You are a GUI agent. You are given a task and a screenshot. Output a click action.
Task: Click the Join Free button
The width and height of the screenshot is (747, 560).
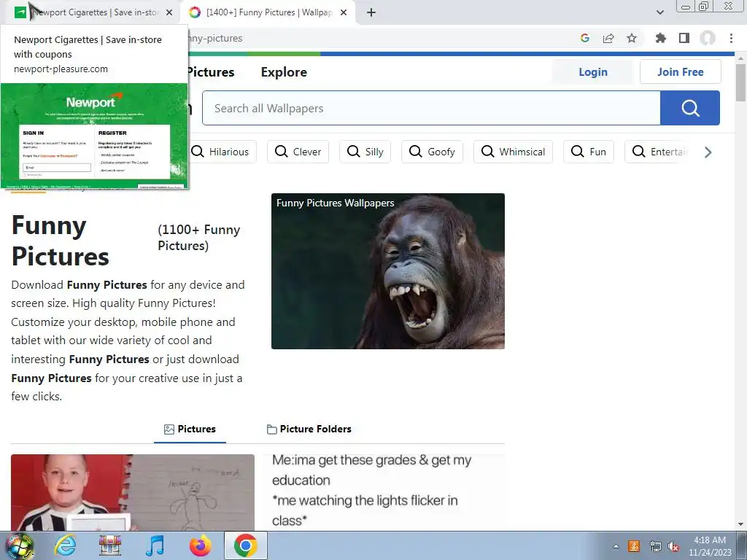click(681, 72)
